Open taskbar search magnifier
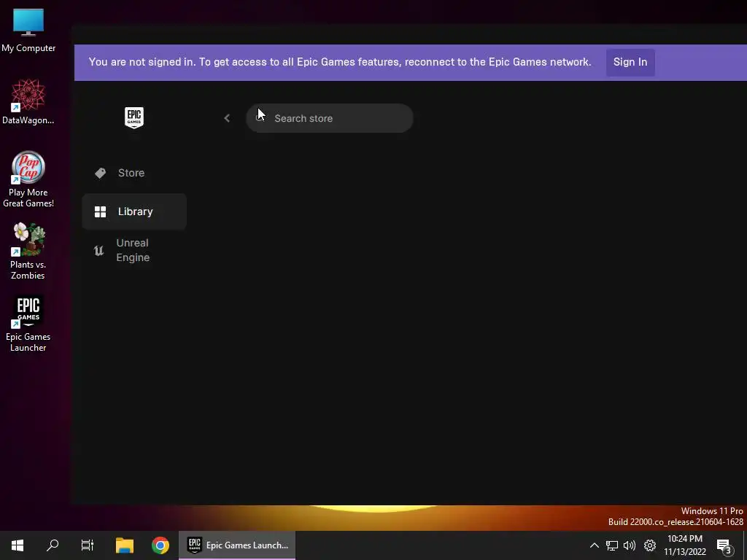The image size is (747, 560). pos(53,545)
